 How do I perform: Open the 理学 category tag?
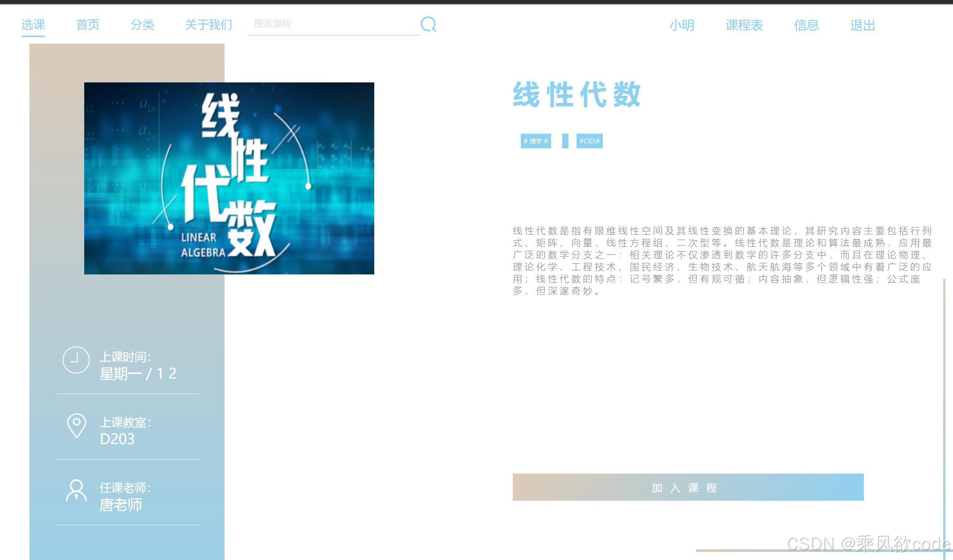(x=536, y=141)
